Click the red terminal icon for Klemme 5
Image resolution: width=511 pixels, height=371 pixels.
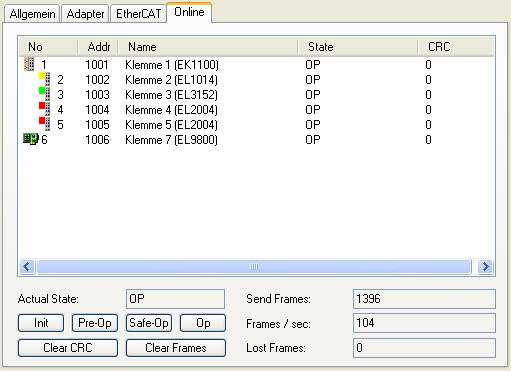[45, 124]
